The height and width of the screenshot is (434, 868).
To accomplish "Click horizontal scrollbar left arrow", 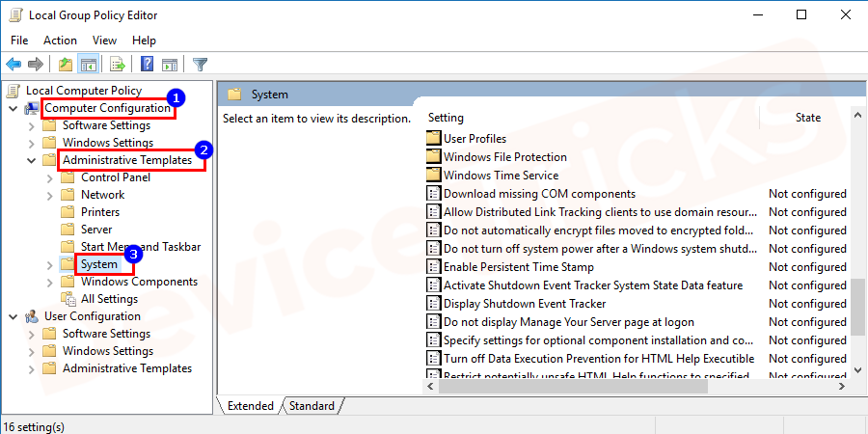I will click(432, 387).
